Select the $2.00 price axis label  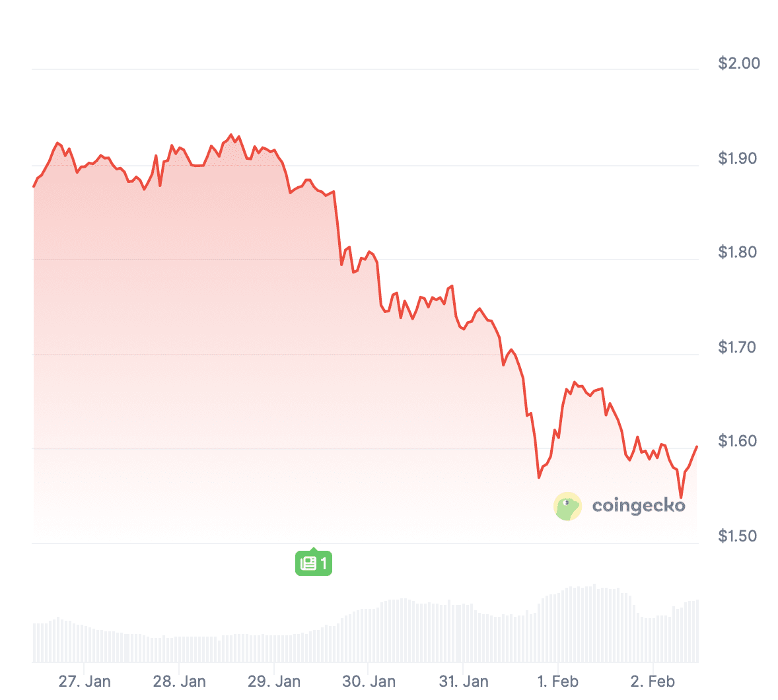pos(738,63)
